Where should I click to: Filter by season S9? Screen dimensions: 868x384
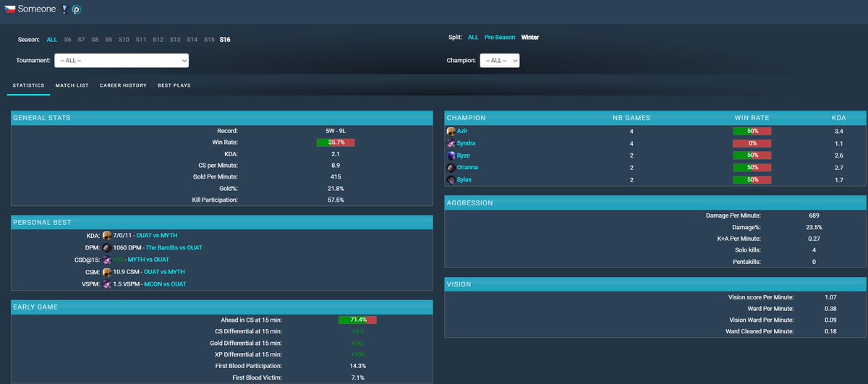pyautogui.click(x=109, y=40)
